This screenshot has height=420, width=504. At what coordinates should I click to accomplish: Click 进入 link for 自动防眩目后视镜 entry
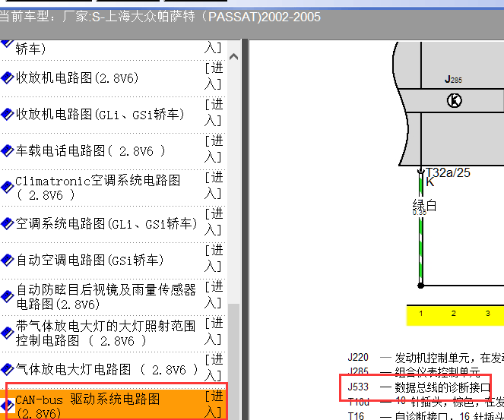[214, 295]
